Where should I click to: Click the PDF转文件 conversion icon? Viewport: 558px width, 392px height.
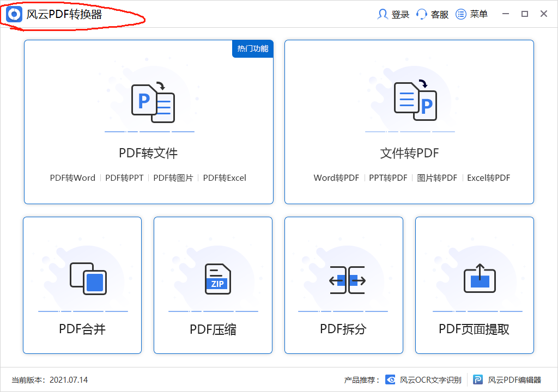tap(153, 103)
